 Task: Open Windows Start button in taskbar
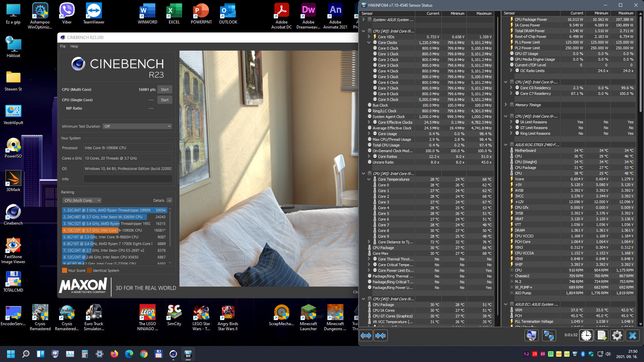pyautogui.click(x=11, y=354)
